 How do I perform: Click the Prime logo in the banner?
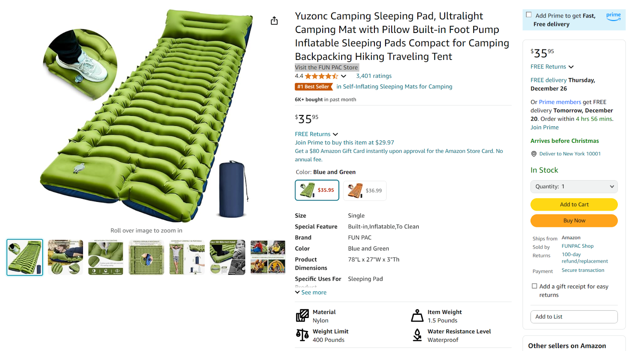point(613,16)
